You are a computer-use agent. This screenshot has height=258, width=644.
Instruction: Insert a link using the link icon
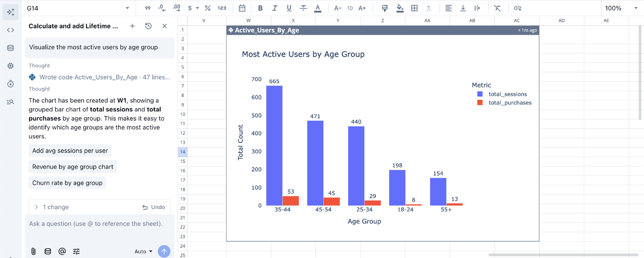517,8
